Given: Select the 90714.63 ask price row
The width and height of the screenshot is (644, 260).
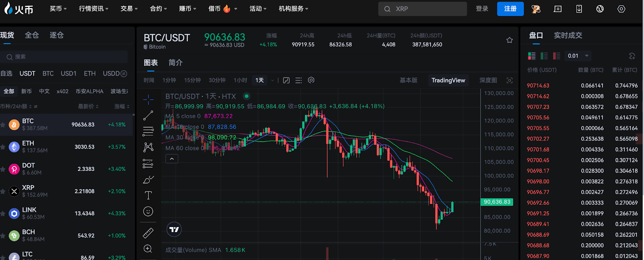Looking at the screenshot, I should (x=582, y=85).
